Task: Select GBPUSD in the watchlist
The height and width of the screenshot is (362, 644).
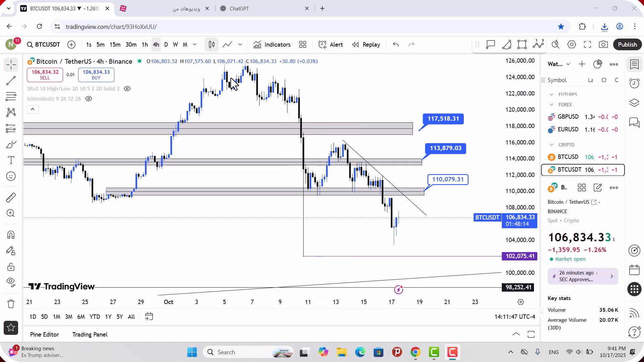Action: point(583,117)
